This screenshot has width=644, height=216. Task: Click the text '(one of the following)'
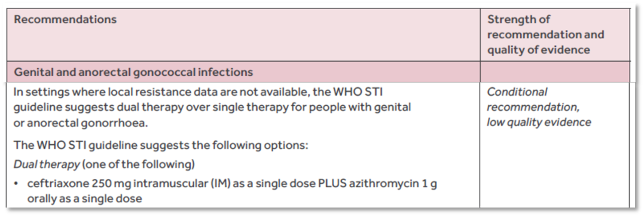pyautogui.click(x=138, y=165)
